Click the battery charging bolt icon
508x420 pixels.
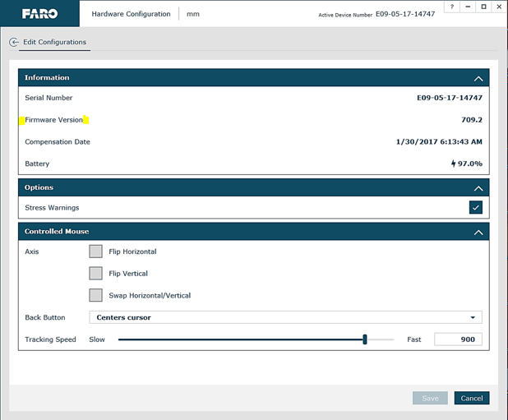454,164
